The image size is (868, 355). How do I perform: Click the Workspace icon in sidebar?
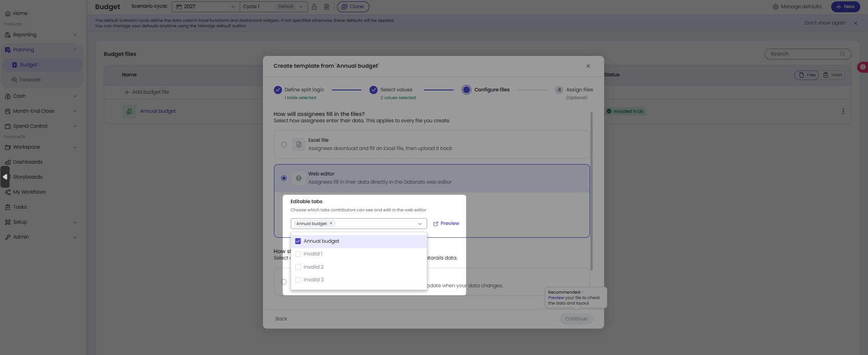click(x=8, y=147)
